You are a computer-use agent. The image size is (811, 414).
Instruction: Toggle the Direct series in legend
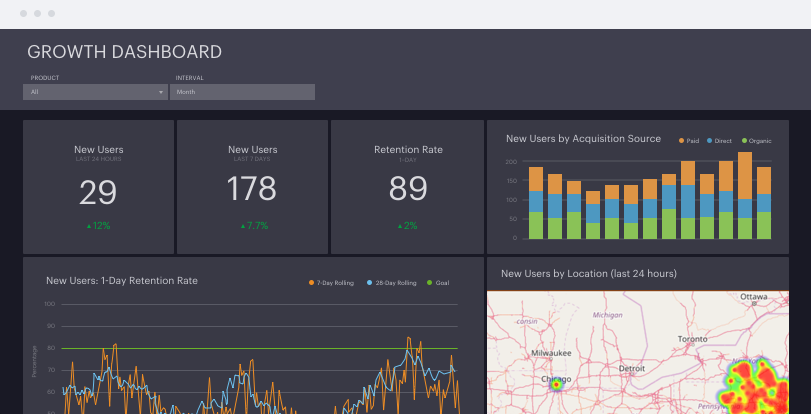point(720,141)
